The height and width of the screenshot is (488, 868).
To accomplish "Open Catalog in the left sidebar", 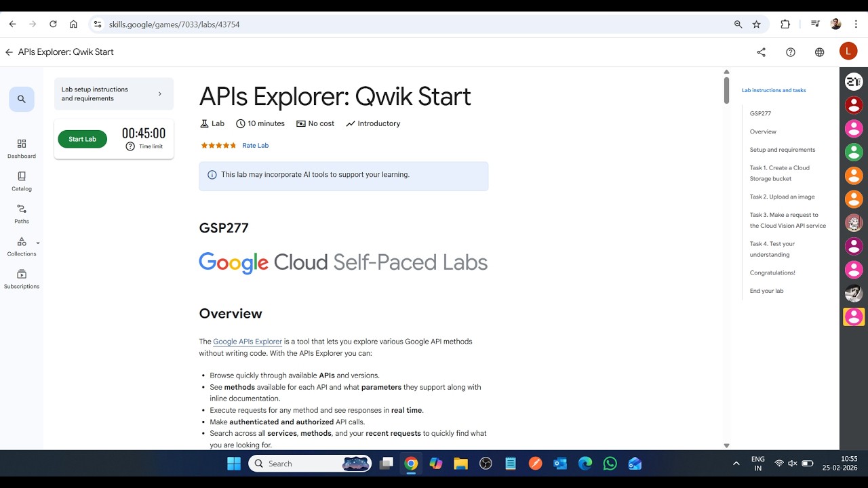I will tap(22, 182).
